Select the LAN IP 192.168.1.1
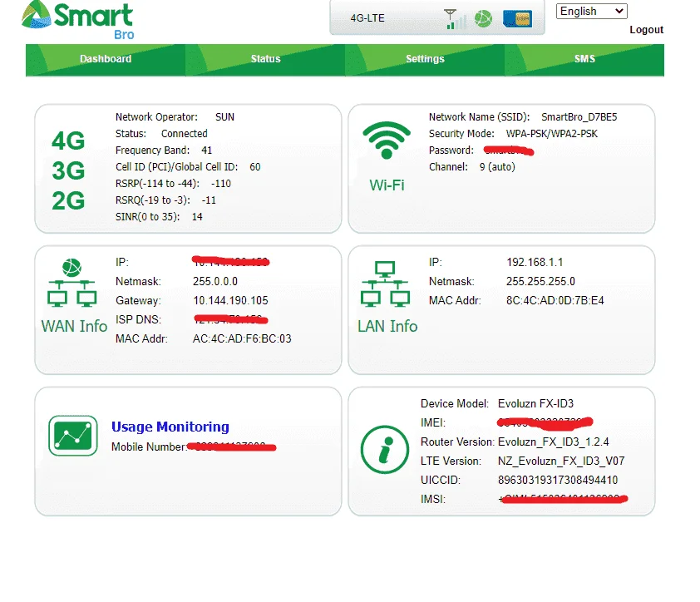This screenshot has height=602, width=700. [x=535, y=262]
